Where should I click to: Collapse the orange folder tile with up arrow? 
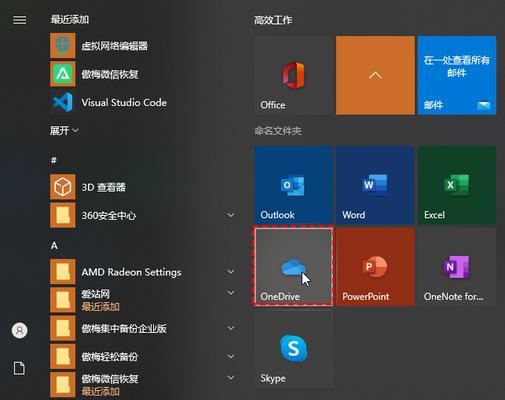[375, 75]
